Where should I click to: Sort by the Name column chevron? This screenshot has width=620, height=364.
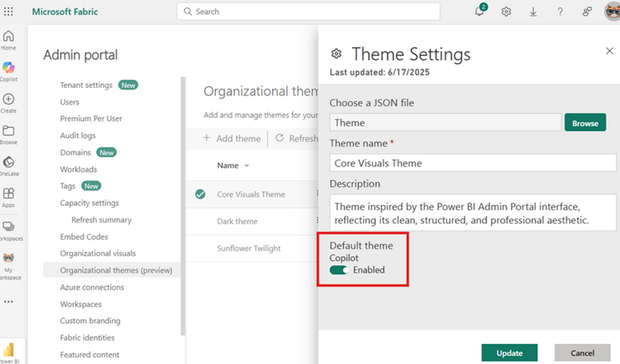tap(247, 166)
